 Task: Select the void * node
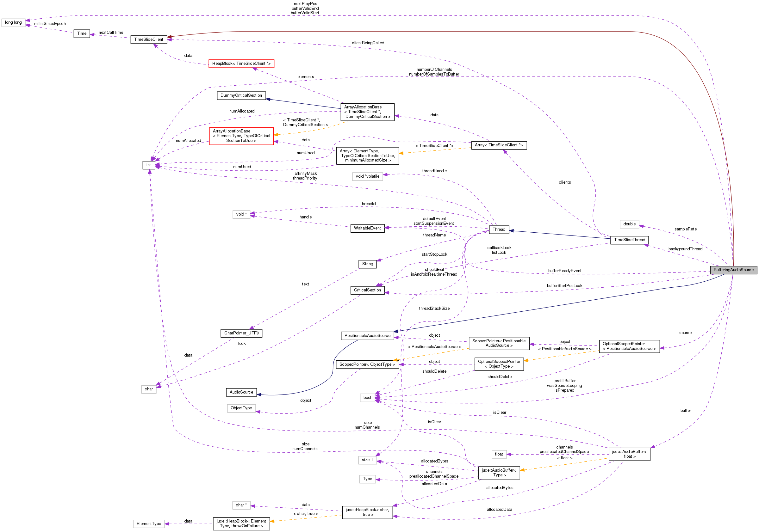pyautogui.click(x=241, y=214)
